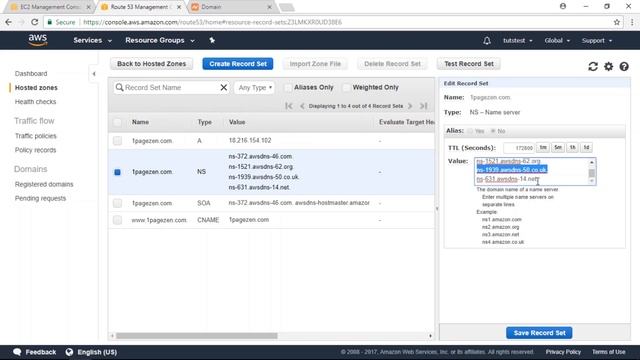Close the EC2 Management Console tab
This screenshot has height=360, width=640.
pos(89,7)
